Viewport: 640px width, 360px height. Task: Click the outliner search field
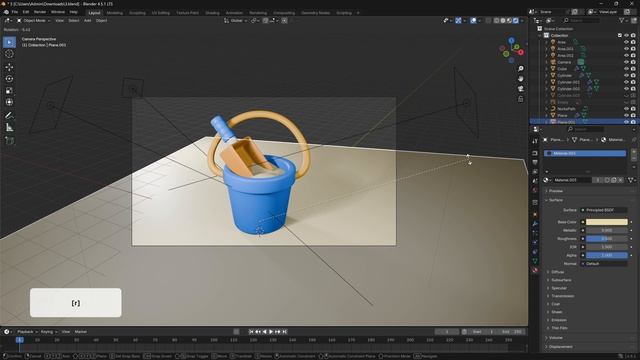[x=581, y=20]
